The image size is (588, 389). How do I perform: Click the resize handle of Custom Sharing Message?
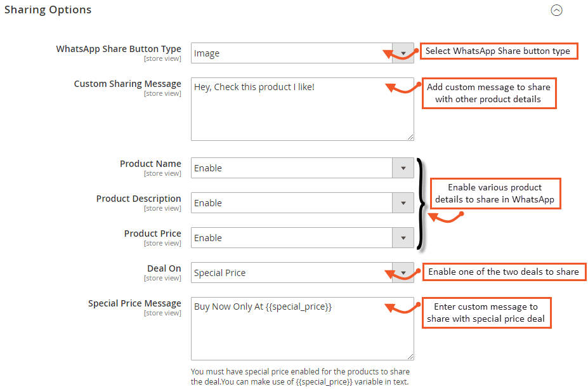tap(410, 136)
